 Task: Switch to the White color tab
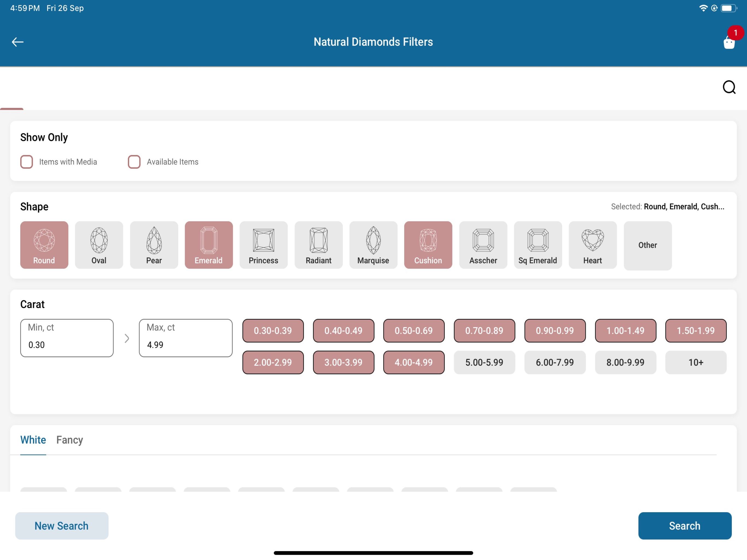point(33,440)
